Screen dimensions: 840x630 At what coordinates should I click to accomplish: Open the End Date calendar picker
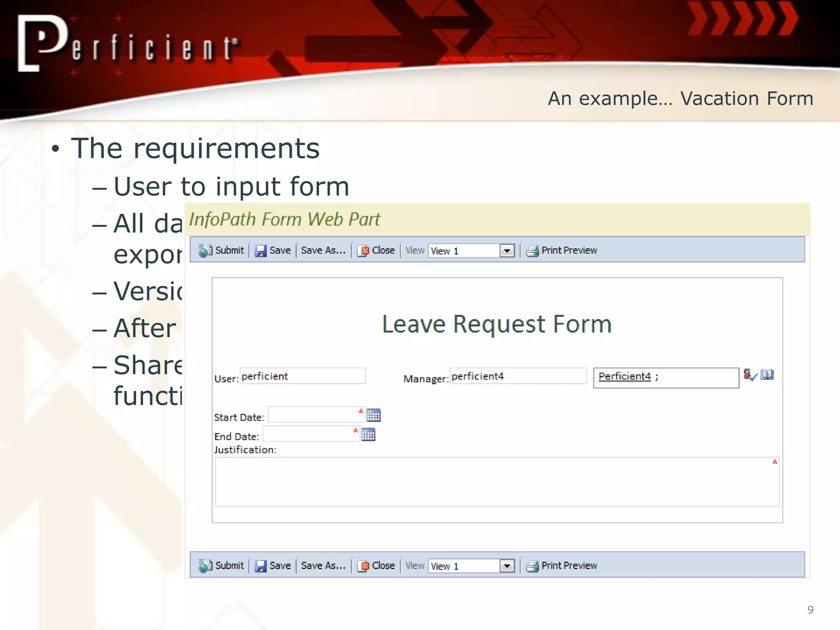[x=368, y=434]
